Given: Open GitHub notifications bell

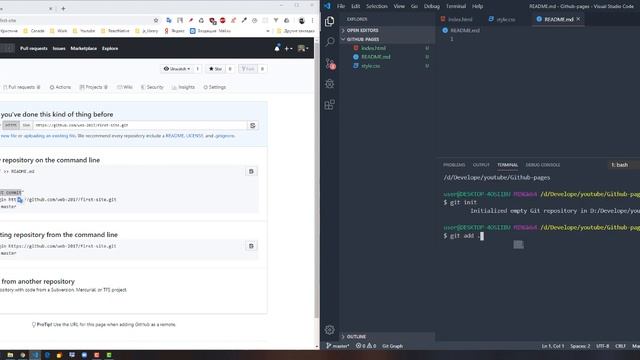Looking at the screenshot, I should point(277,48).
